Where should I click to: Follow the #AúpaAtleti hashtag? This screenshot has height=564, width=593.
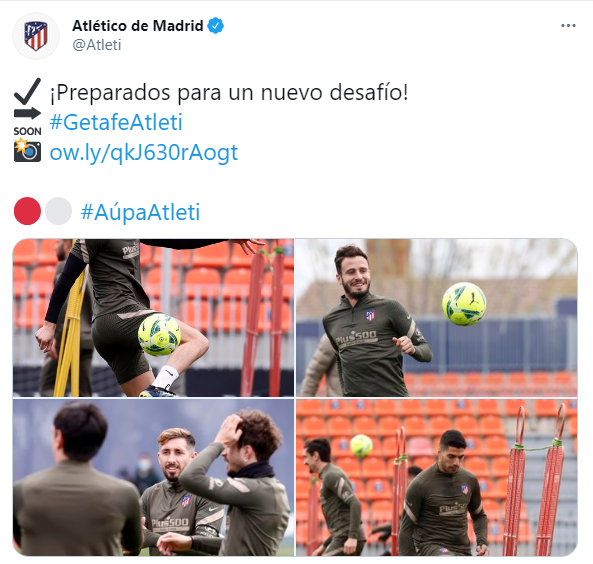click(140, 212)
